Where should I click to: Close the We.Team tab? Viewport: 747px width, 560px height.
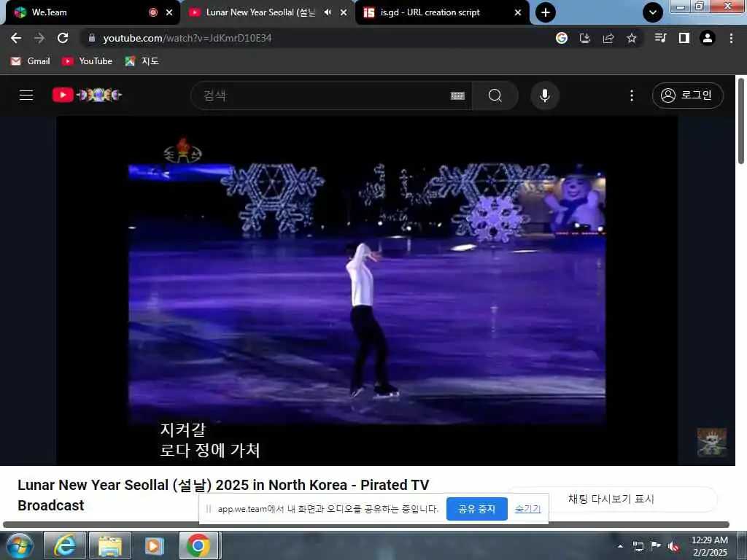point(169,12)
